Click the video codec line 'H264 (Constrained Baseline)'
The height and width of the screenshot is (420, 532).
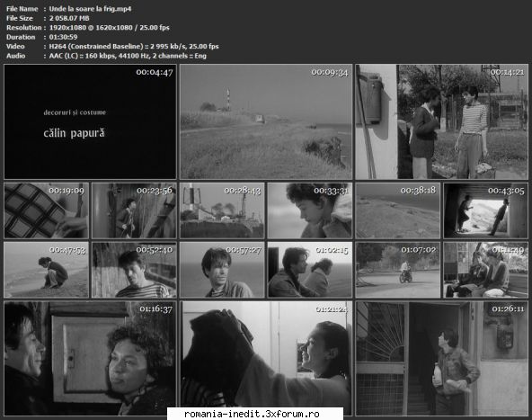click(96, 46)
